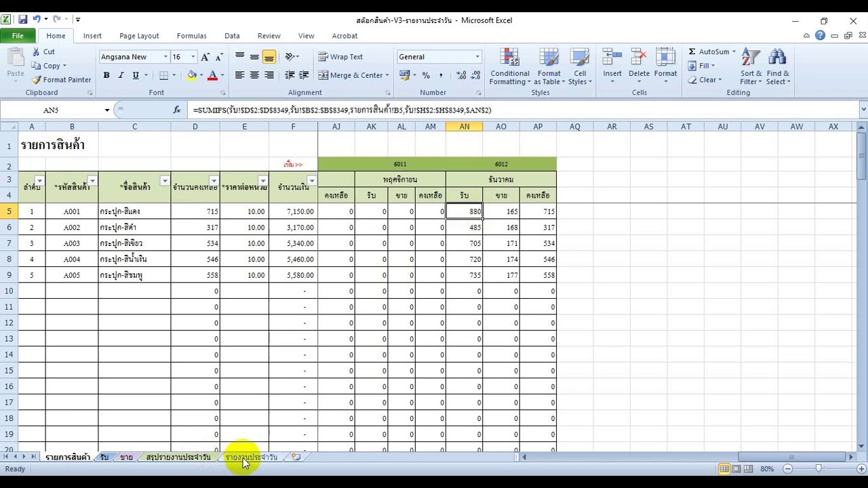Toggle Bold formatting
This screenshot has width=868, height=488.
pos(106,75)
